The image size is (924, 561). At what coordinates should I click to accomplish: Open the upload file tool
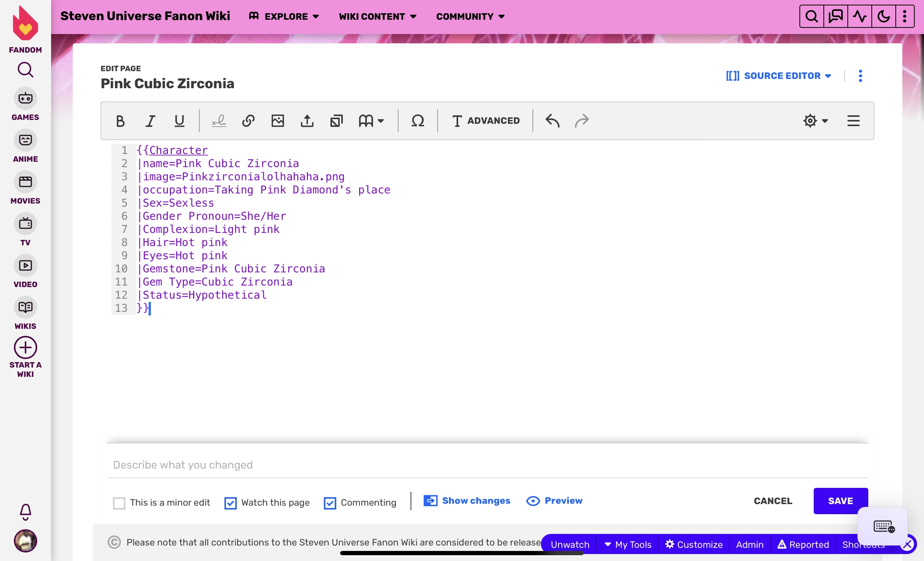(307, 121)
